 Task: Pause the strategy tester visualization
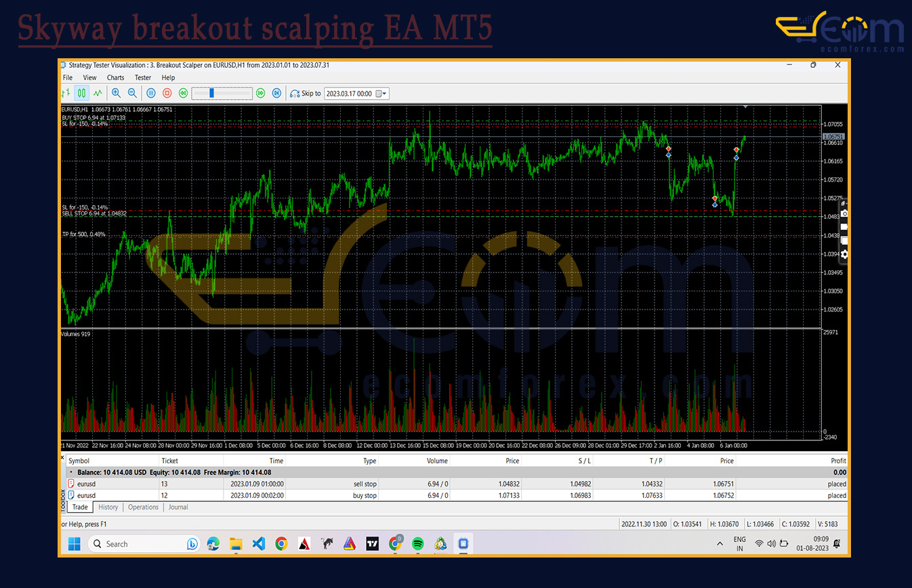pos(151,93)
